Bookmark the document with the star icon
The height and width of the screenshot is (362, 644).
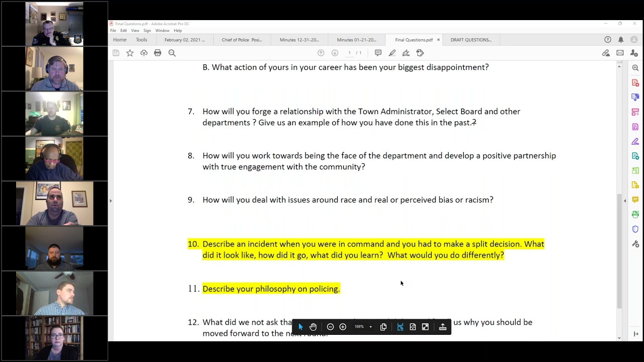pos(130,53)
